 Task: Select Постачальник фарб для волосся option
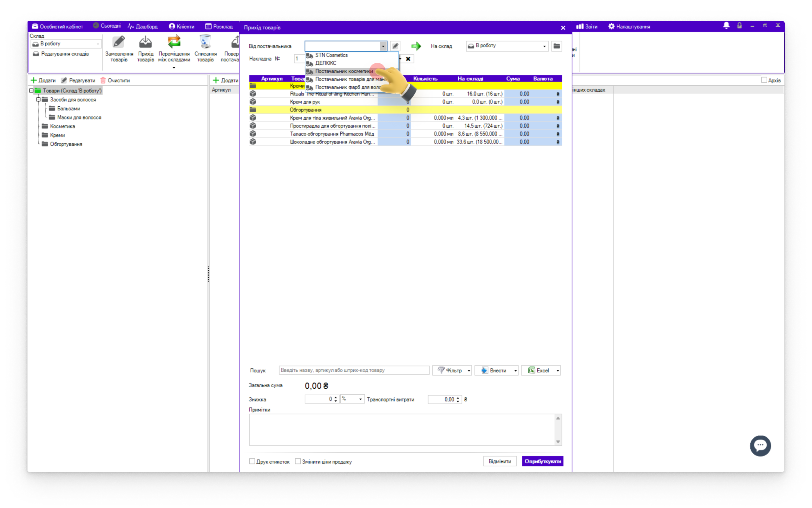351,87
